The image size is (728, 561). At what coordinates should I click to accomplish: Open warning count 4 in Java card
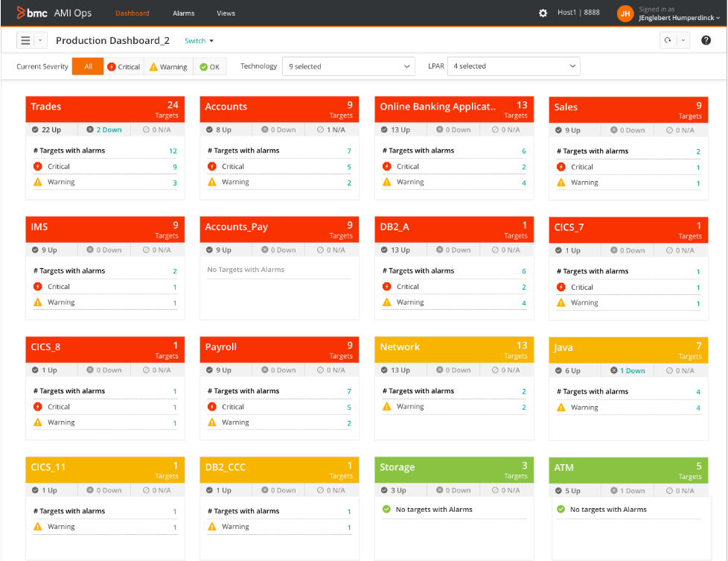[697, 408]
